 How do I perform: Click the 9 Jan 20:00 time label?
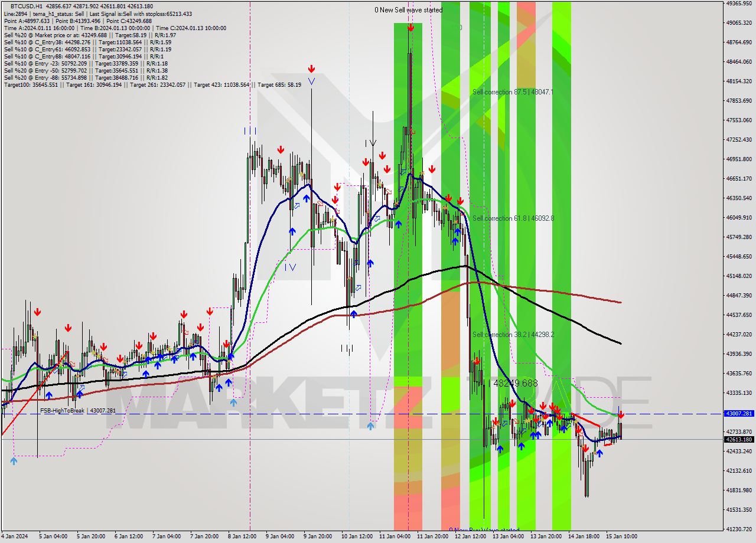318,537
